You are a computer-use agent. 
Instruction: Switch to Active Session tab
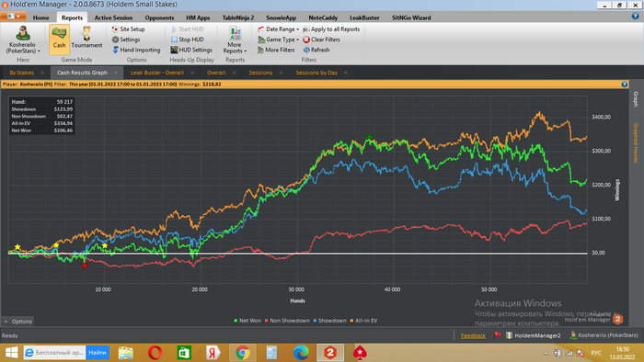pos(113,17)
